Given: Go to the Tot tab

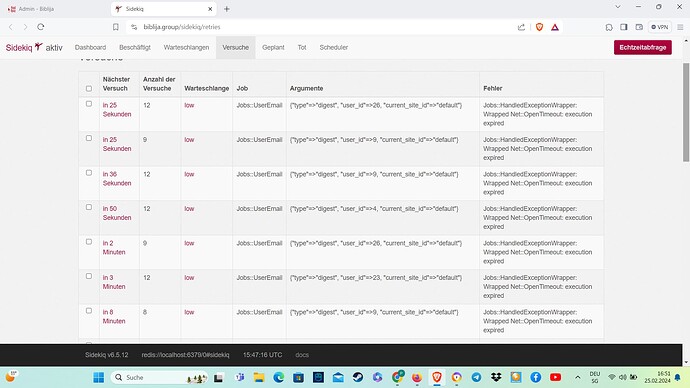Looking at the screenshot, I should point(302,47).
